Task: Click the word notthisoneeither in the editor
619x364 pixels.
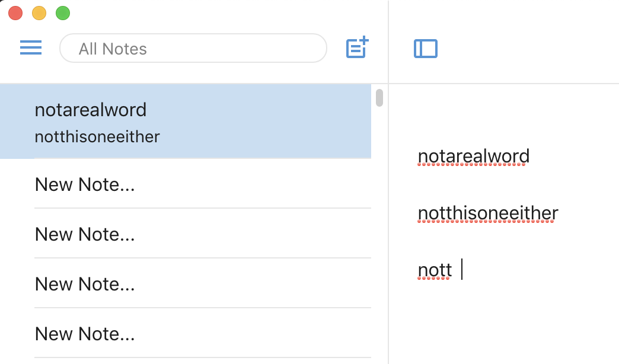Action: 487,212
